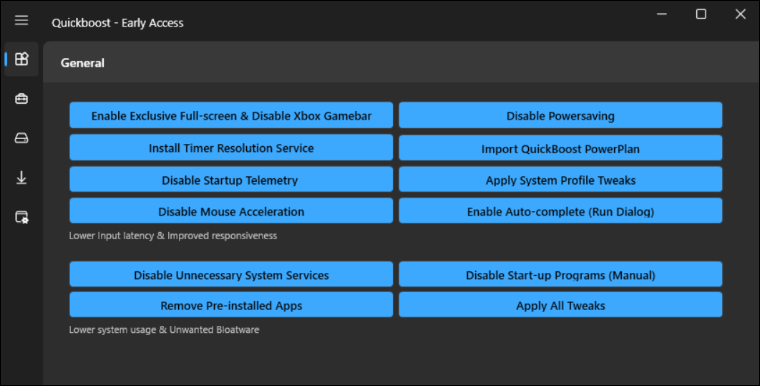Click the General section header
This screenshot has height=386, width=760.
(x=82, y=63)
